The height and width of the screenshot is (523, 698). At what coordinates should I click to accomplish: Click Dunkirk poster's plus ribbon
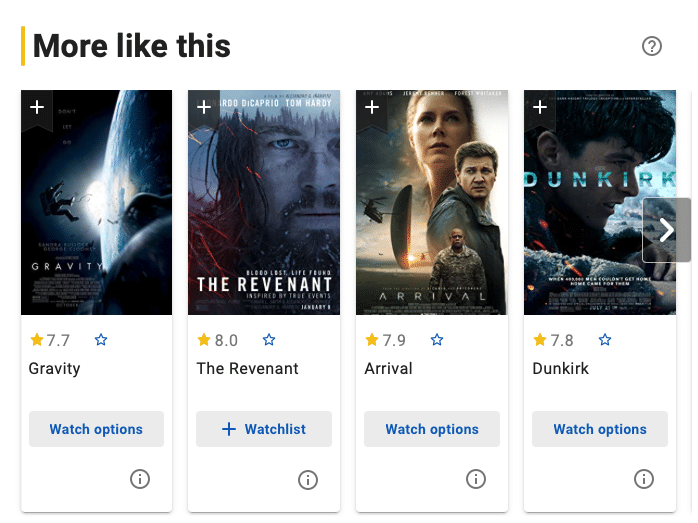[541, 108]
